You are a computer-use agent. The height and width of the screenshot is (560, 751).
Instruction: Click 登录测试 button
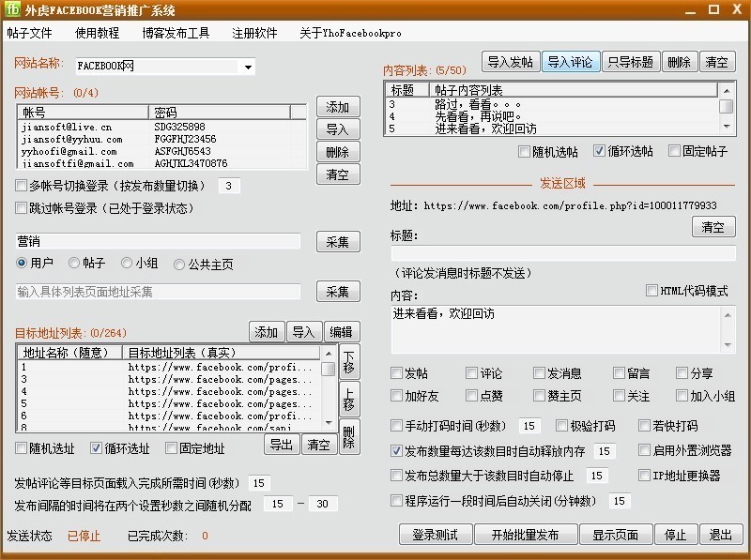436,534
